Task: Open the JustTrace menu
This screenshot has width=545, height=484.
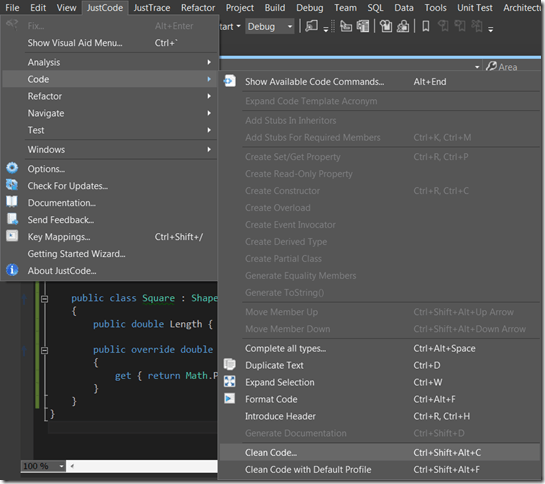Action: [x=152, y=8]
